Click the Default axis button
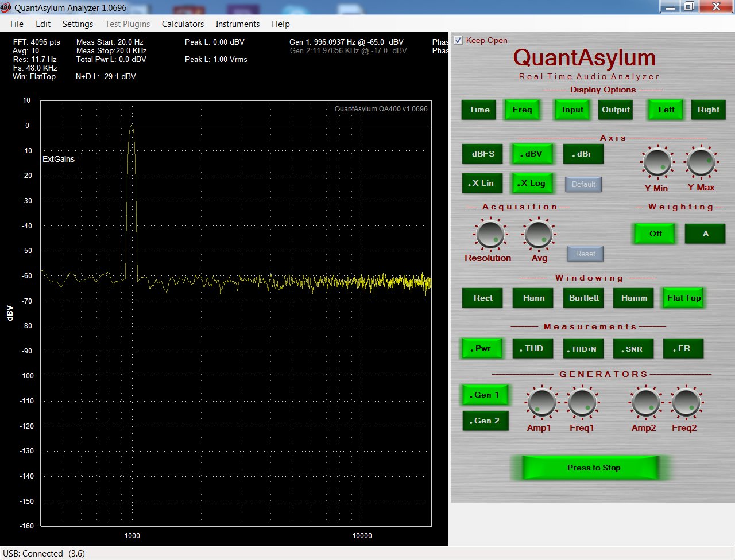Screen dimensions: 735x560 pyautogui.click(x=583, y=184)
